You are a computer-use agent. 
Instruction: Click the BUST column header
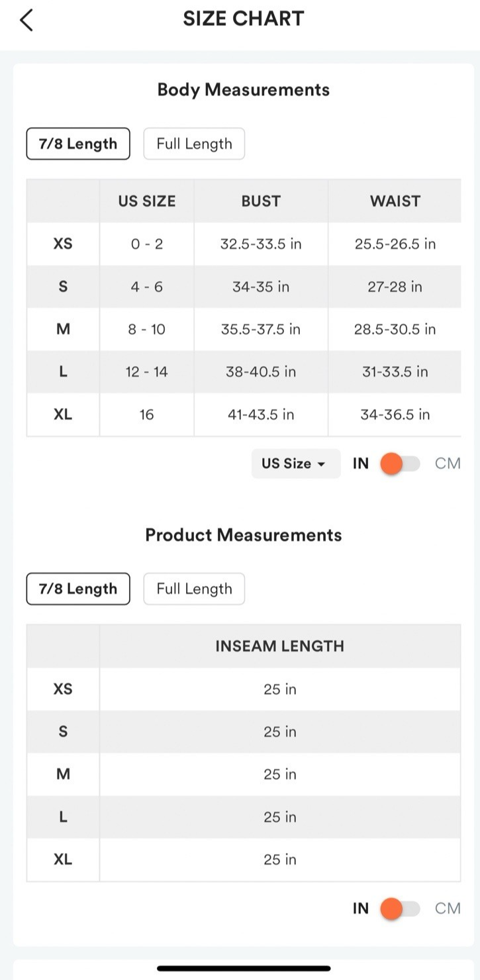261,201
